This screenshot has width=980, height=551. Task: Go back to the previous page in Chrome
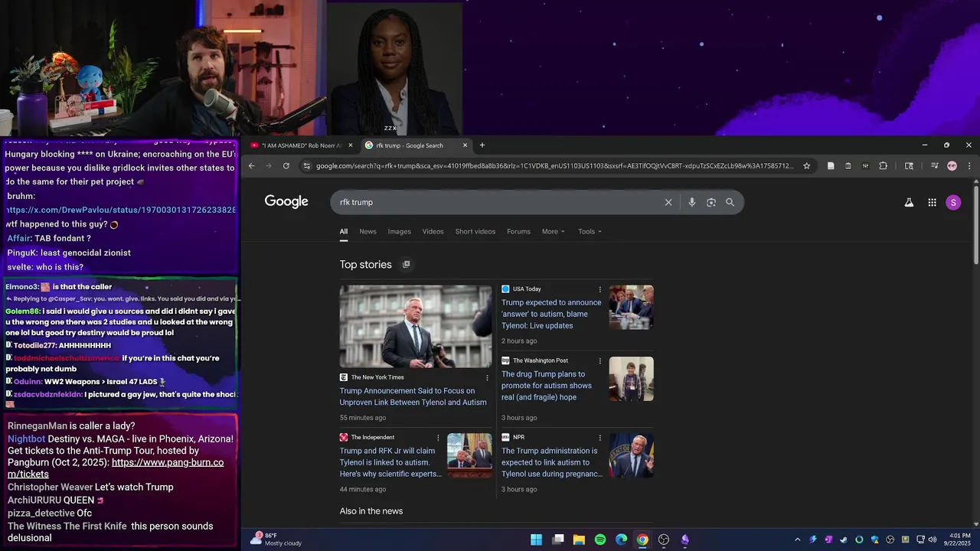(x=251, y=166)
